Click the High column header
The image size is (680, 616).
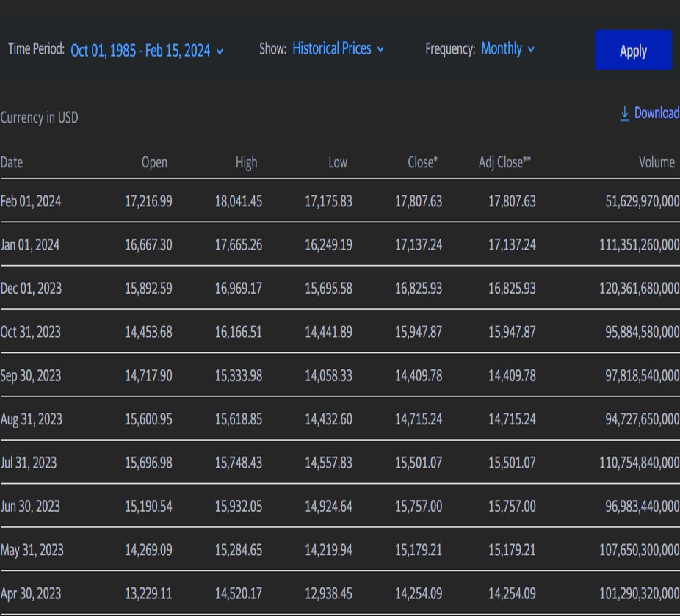(246, 162)
